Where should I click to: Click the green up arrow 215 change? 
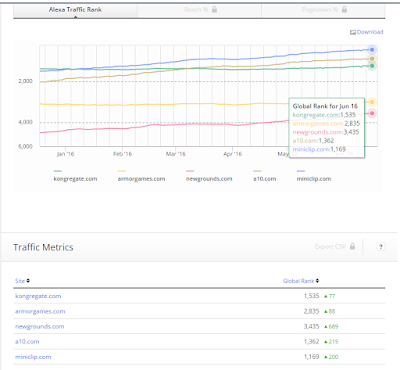[x=331, y=342]
